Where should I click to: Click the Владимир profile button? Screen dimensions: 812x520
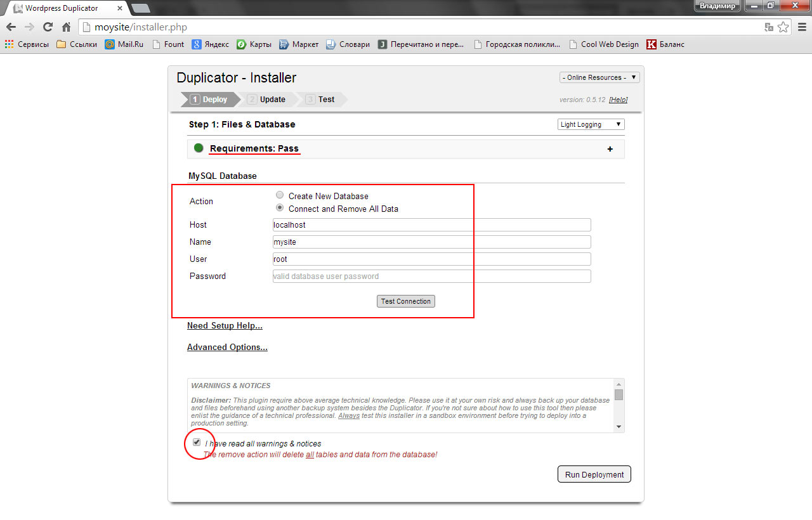tap(717, 6)
